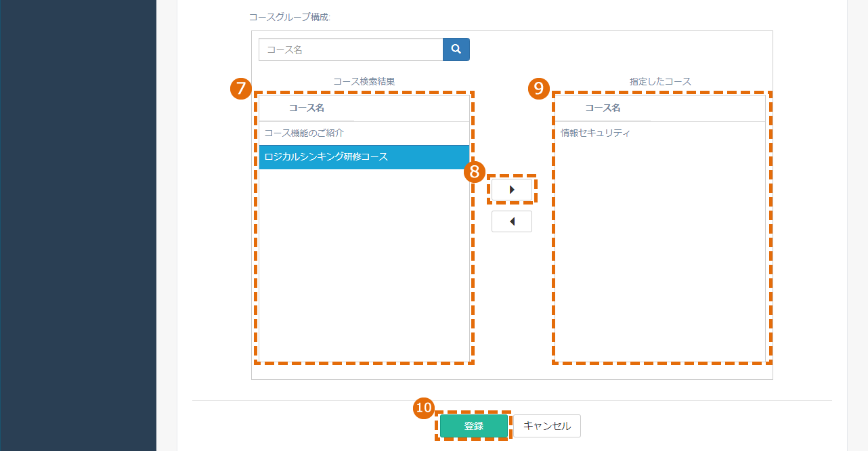
Task: Click コース名 header in 指定したコース list
Action: 603,108
